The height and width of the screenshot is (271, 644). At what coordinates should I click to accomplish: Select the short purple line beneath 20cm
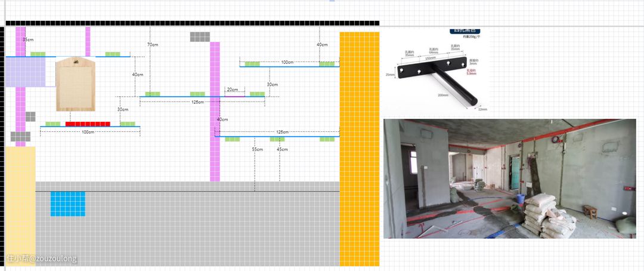[x=234, y=97]
